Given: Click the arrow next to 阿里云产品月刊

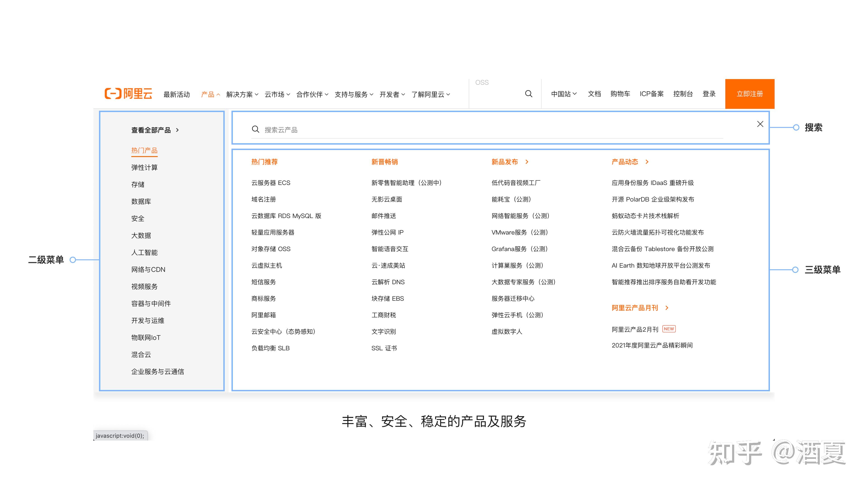Looking at the screenshot, I should click(x=667, y=308).
